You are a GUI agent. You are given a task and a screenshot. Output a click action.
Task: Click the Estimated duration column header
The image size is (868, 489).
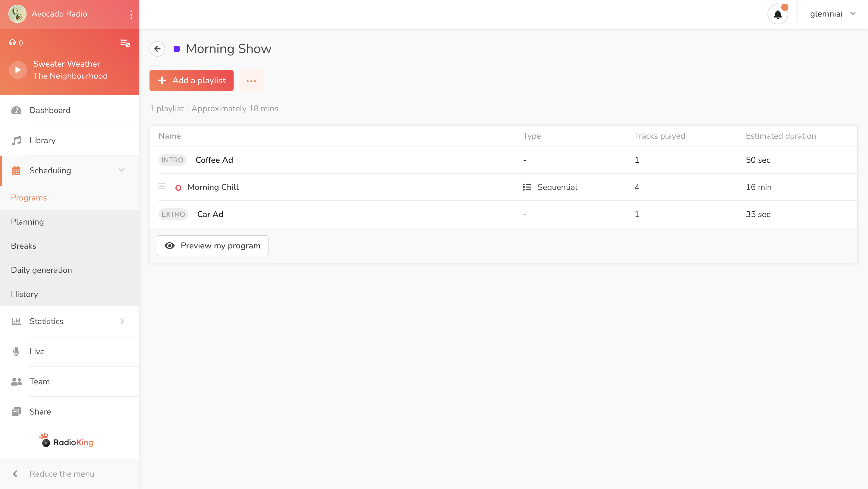click(x=781, y=136)
